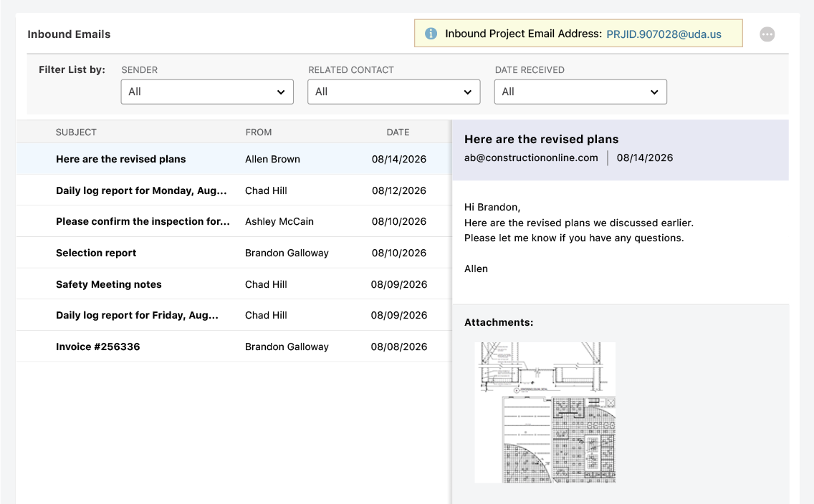Select the 'Here are the revised plans' email

pyautogui.click(x=234, y=159)
